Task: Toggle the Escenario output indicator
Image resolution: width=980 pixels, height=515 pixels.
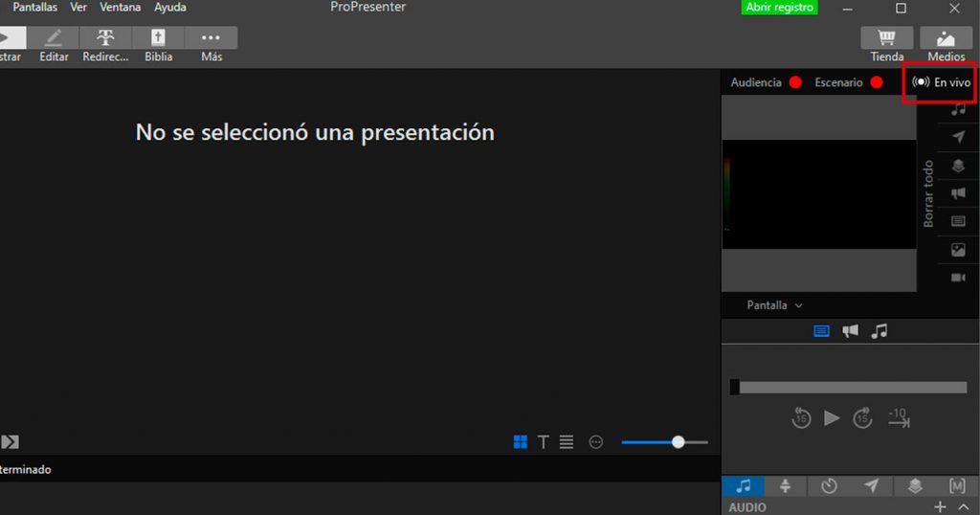Action: (877, 83)
